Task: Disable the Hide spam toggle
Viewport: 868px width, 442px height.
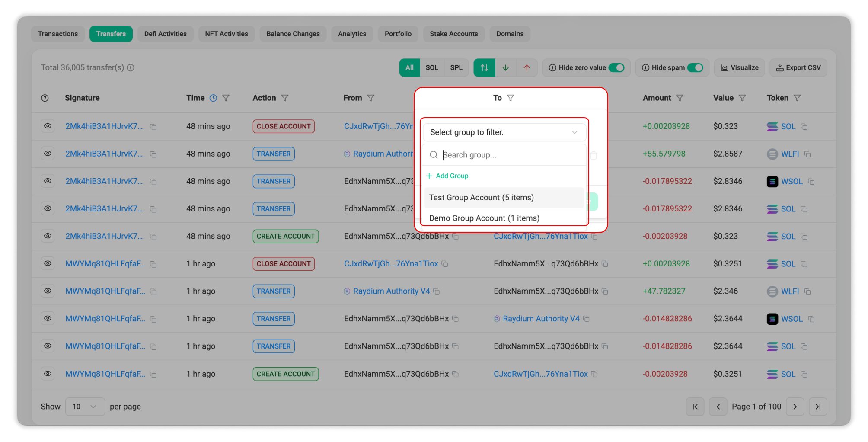Action: (695, 68)
